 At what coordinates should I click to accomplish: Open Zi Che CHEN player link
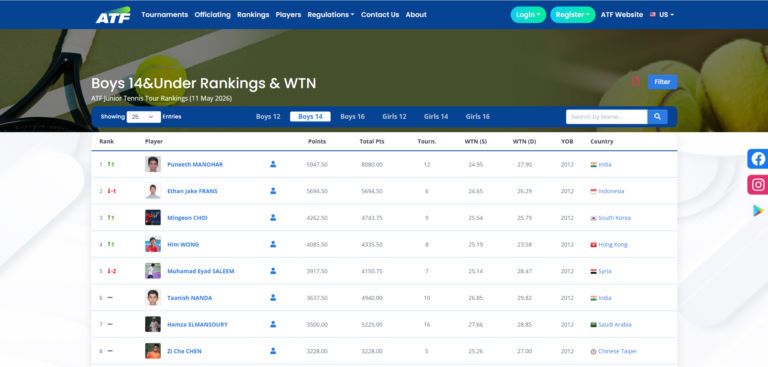[184, 351]
